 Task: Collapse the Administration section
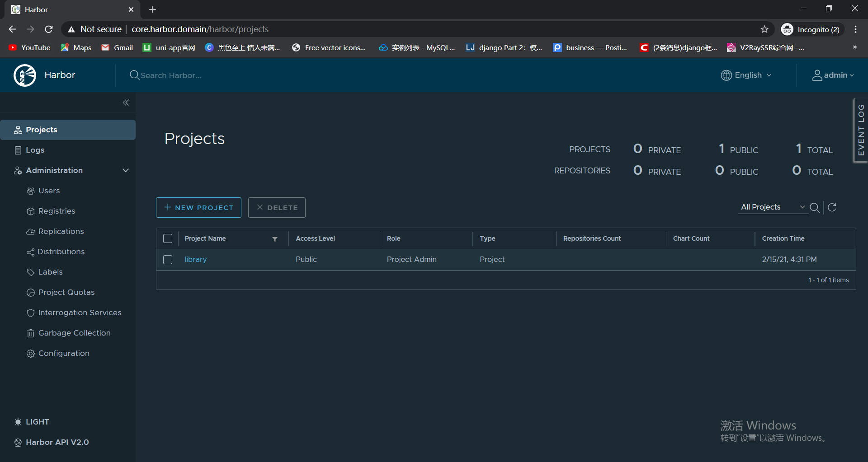pyautogui.click(x=126, y=170)
